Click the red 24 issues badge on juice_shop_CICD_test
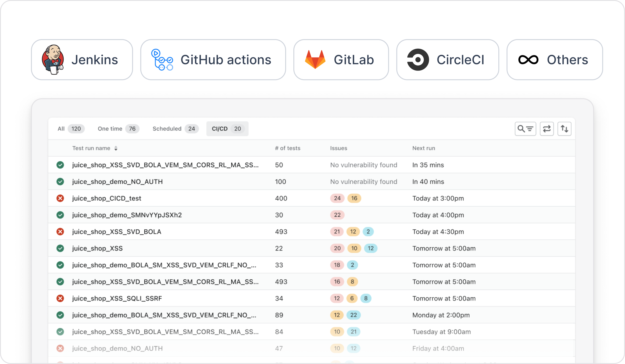This screenshot has height=364, width=625. pyautogui.click(x=337, y=198)
